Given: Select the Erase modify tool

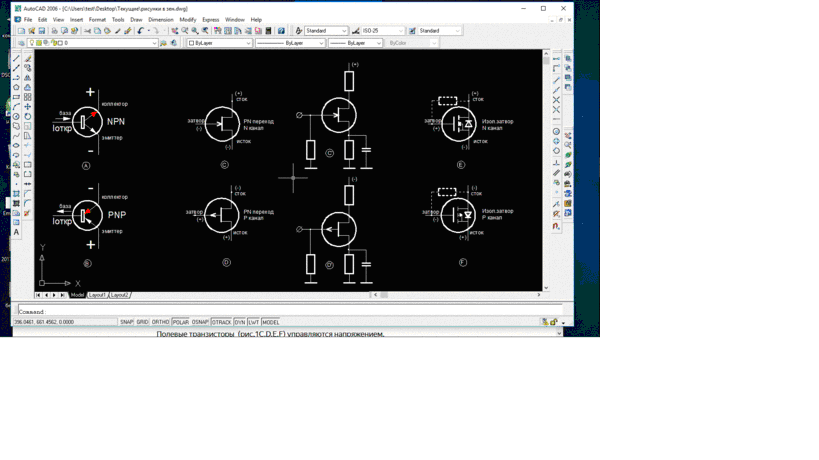Looking at the screenshot, I should (x=28, y=58).
